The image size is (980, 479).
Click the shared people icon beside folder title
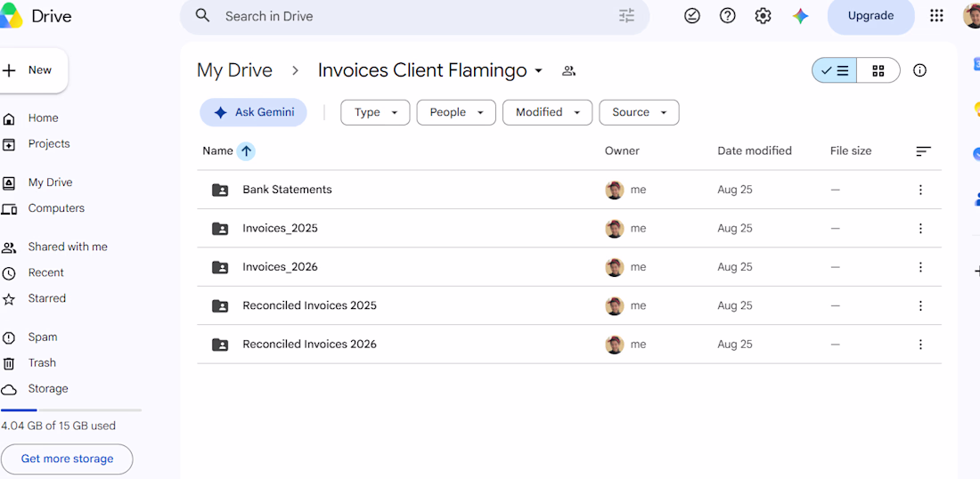(x=568, y=70)
